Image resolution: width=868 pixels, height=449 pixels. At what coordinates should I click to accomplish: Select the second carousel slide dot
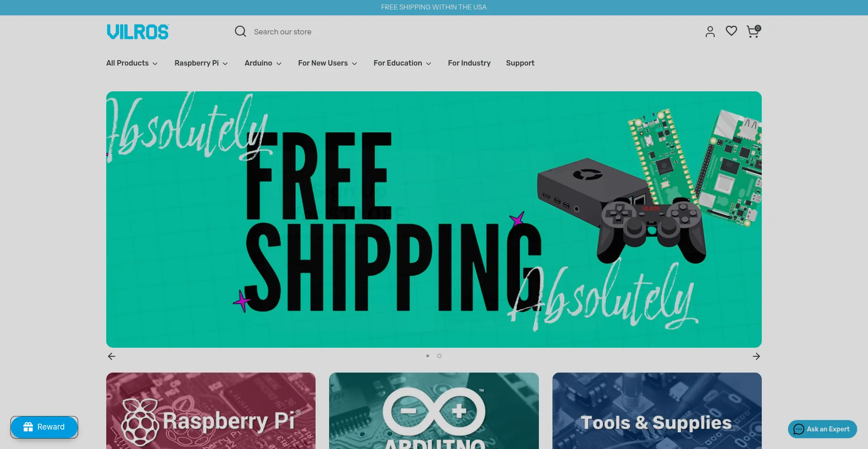click(439, 356)
